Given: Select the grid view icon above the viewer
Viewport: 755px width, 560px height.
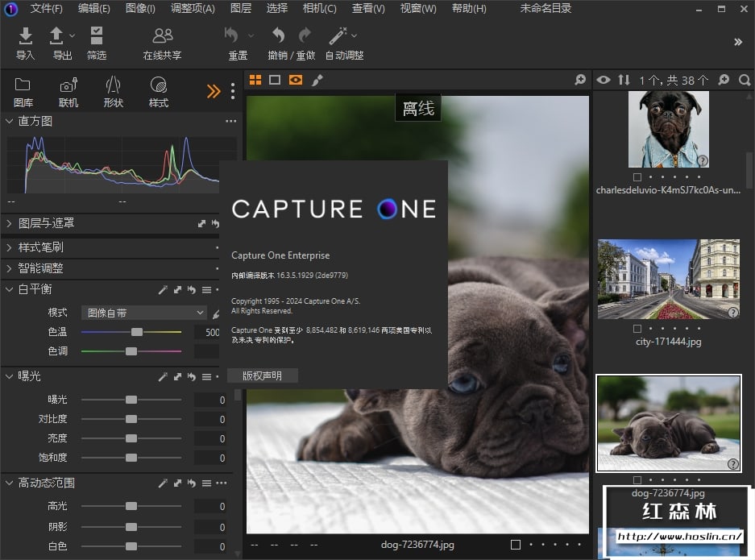Looking at the screenshot, I should pos(255,80).
